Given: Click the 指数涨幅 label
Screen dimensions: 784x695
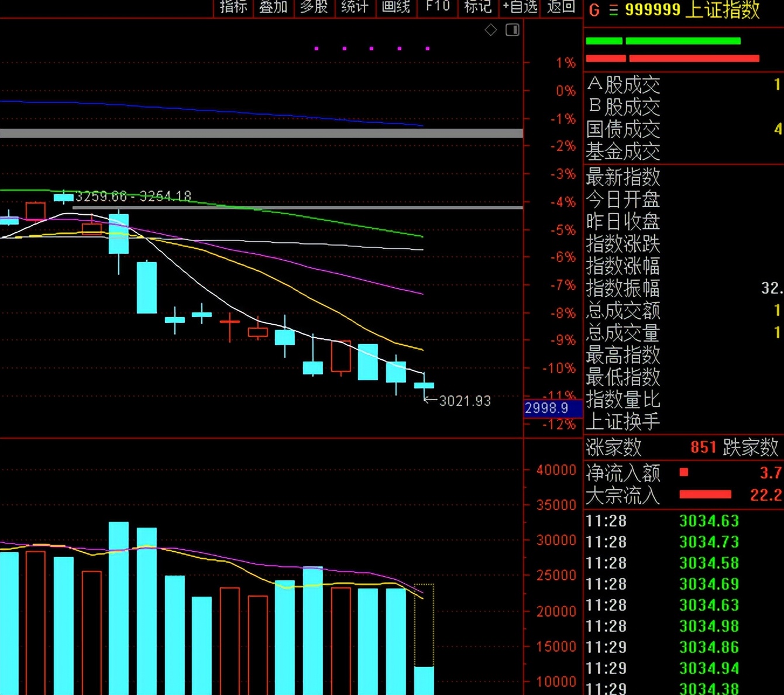Looking at the screenshot, I should [x=623, y=266].
